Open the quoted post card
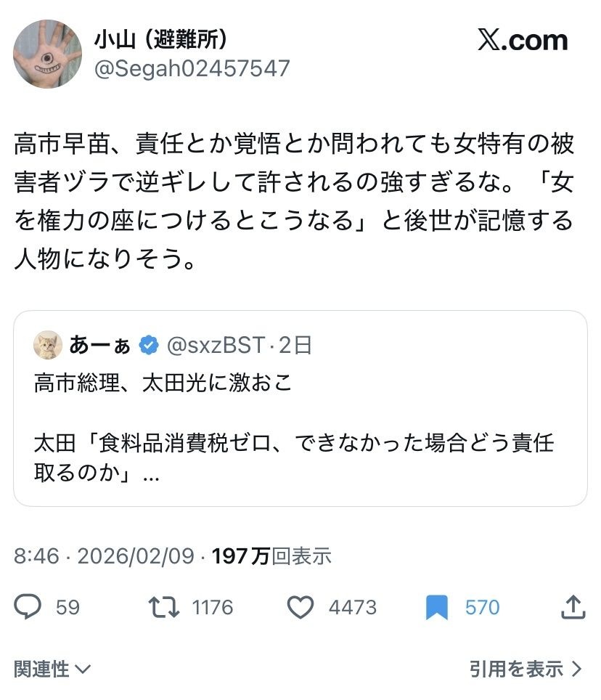Image resolution: width=601 pixels, height=700 pixels. (300, 436)
